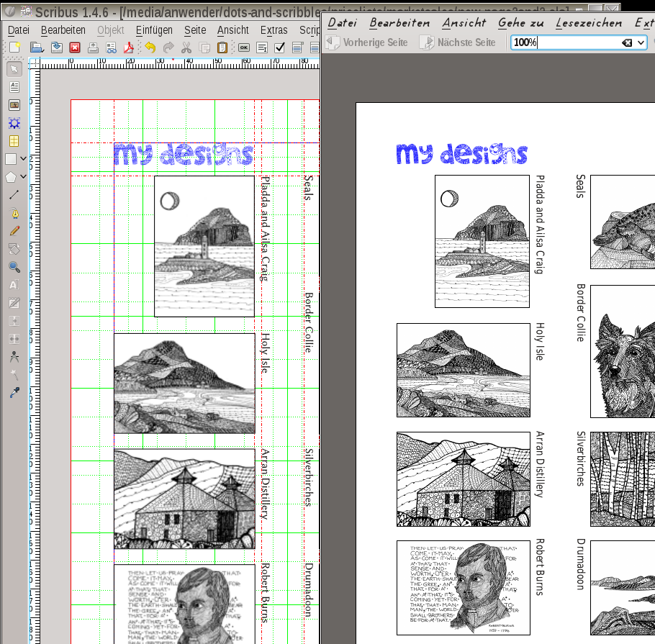Clear the 100% zoom field with X
Image resolution: width=655 pixels, height=644 pixels.
point(627,42)
